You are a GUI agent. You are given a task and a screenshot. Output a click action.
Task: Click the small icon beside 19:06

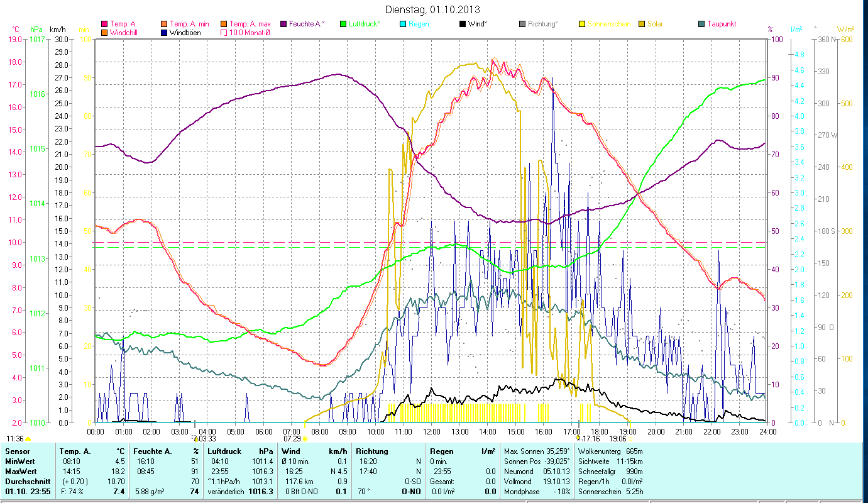pos(630,438)
